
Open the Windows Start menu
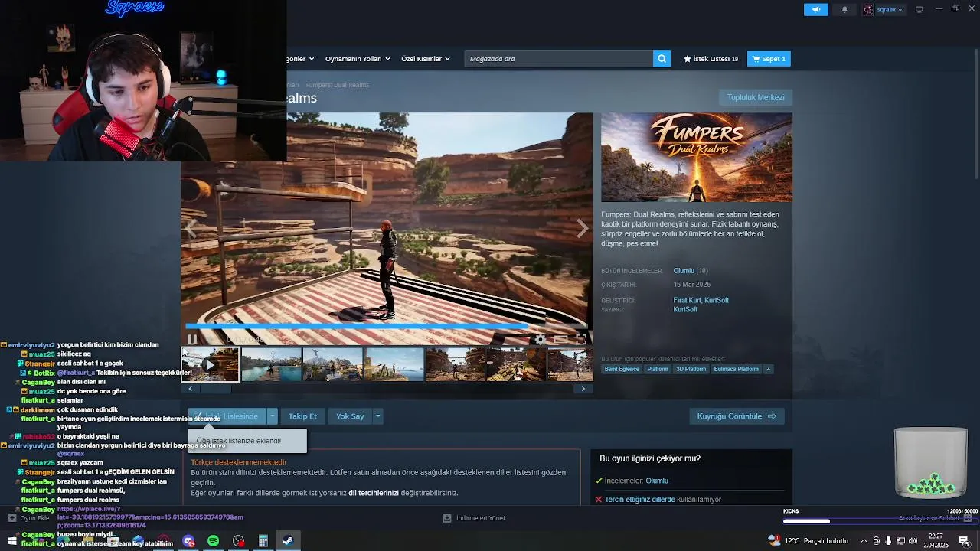point(11,541)
